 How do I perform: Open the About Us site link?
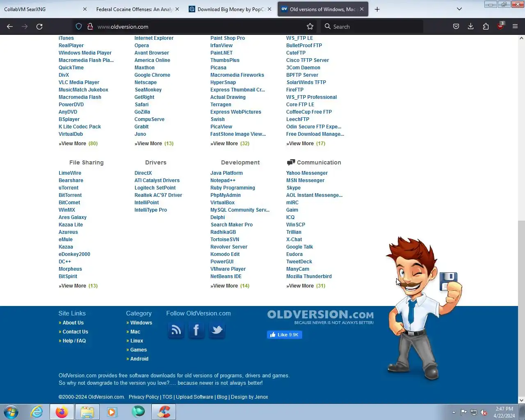point(73,323)
